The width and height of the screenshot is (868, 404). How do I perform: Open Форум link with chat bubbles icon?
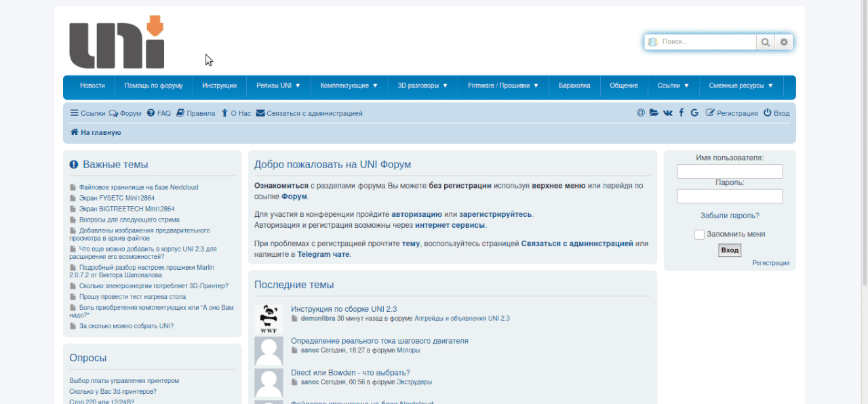(x=125, y=113)
